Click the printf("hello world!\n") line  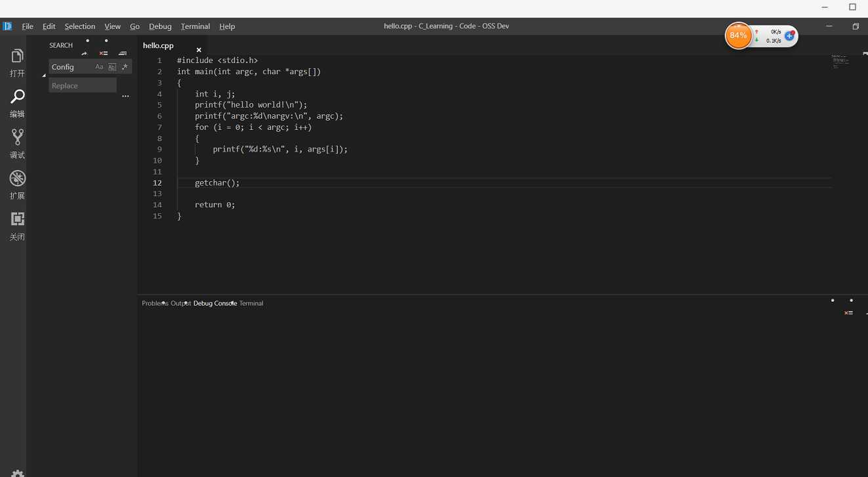(x=251, y=105)
